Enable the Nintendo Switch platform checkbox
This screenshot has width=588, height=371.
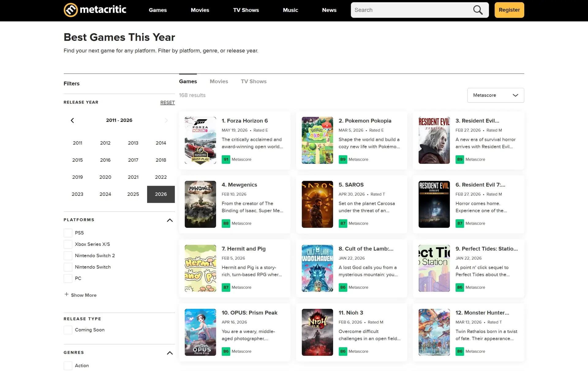[x=68, y=267]
